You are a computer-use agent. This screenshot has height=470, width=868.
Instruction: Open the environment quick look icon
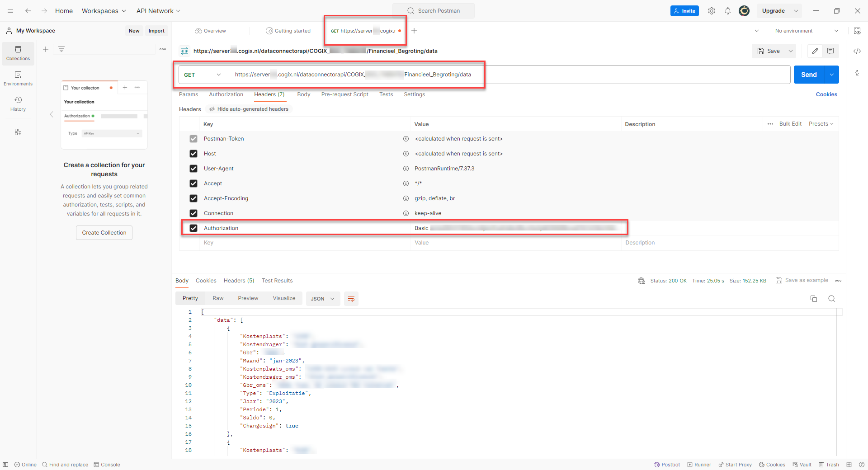click(x=857, y=31)
